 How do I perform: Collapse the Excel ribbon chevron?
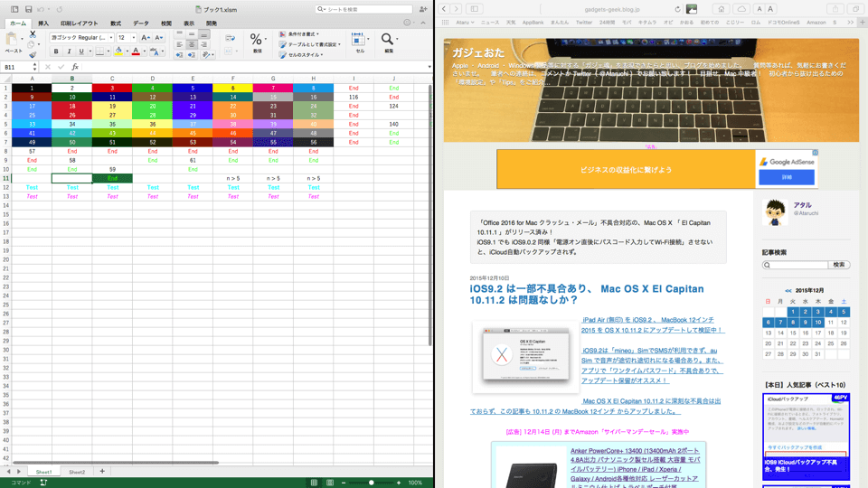(x=423, y=23)
